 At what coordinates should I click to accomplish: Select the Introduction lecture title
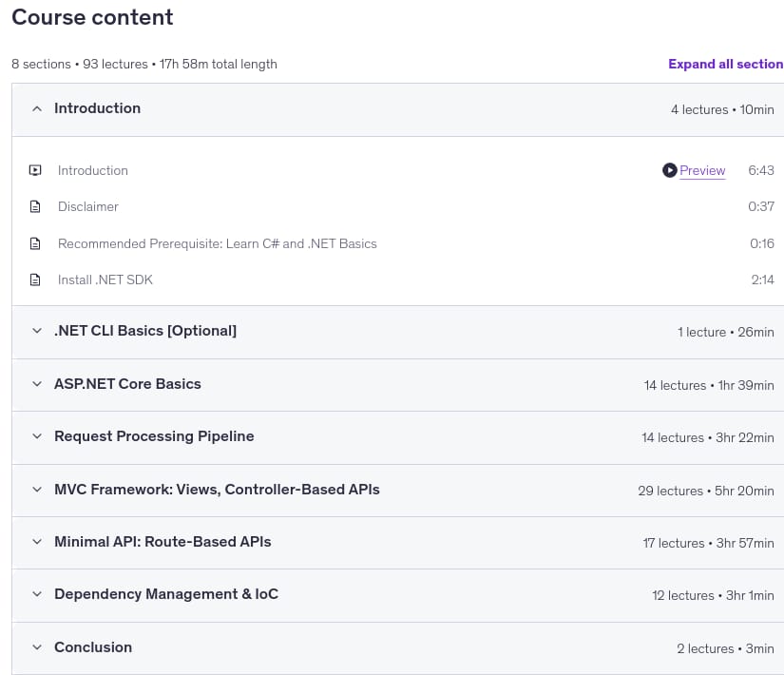click(x=93, y=170)
